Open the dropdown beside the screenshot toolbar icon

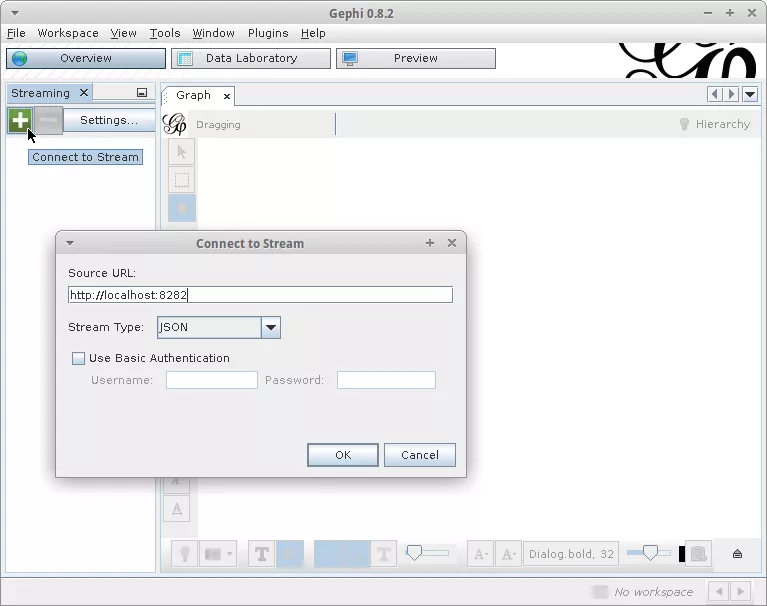point(229,554)
